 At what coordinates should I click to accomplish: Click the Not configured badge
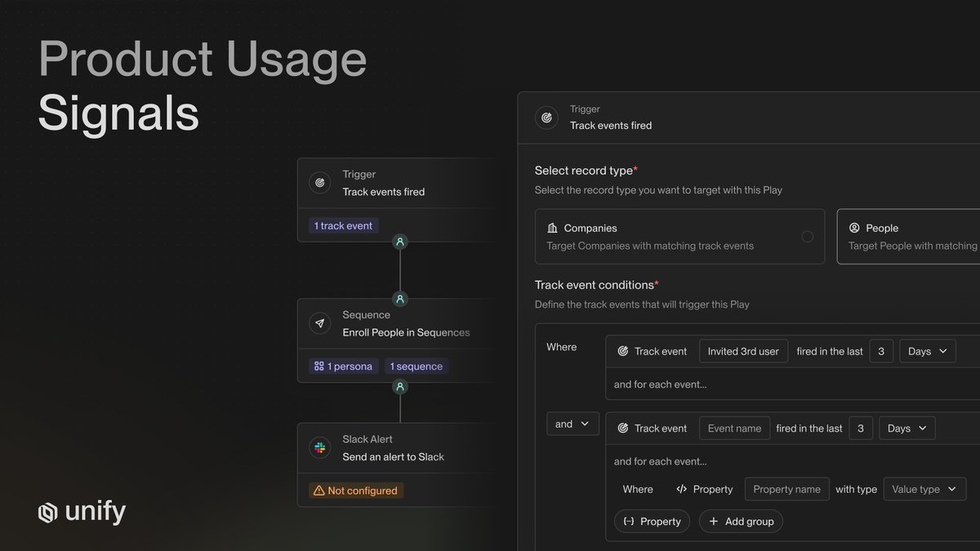click(x=356, y=491)
